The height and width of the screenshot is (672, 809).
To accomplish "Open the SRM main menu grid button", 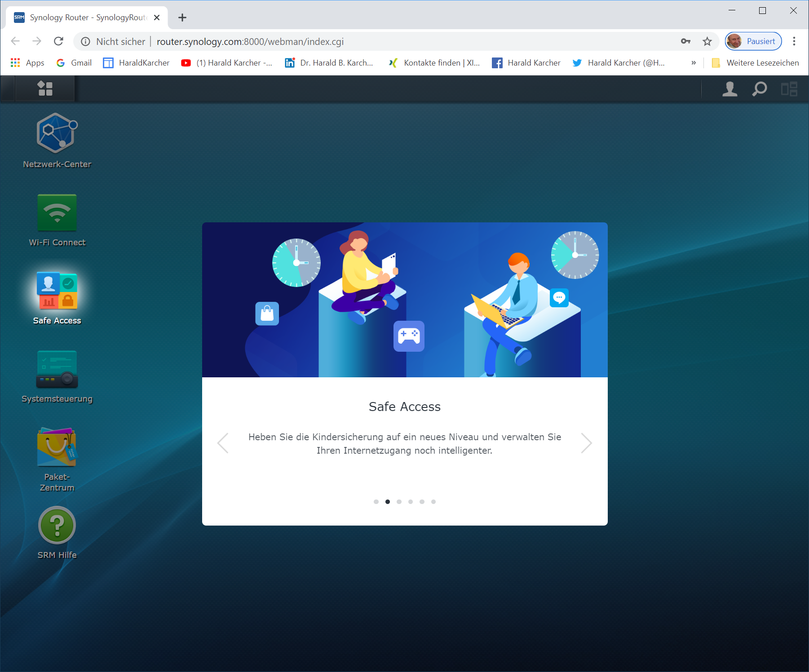I will [x=45, y=88].
